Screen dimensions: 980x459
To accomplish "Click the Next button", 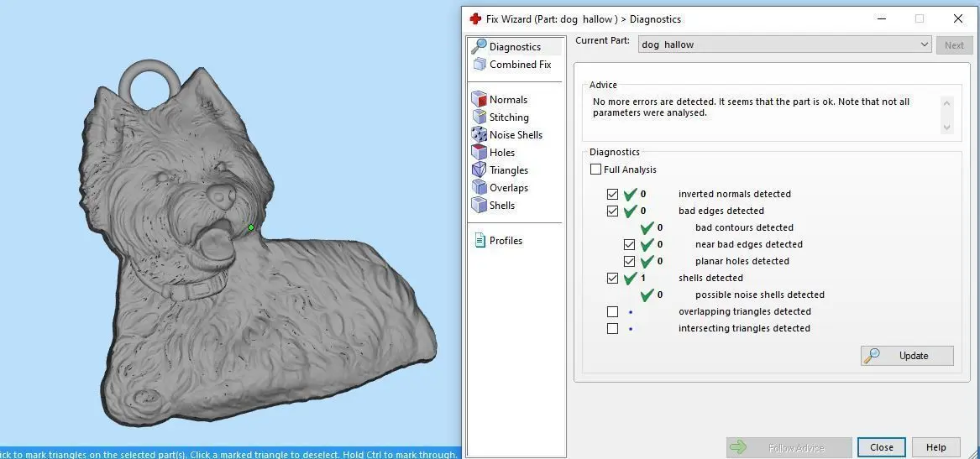I will [x=954, y=45].
